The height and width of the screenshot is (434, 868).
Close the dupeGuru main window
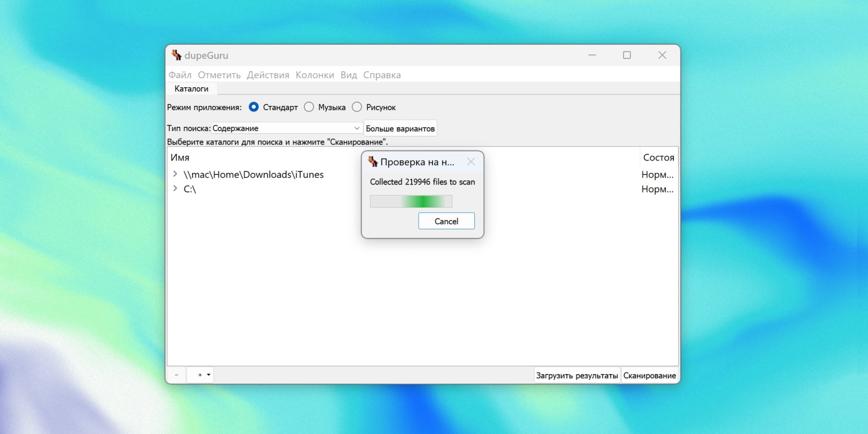[662, 55]
